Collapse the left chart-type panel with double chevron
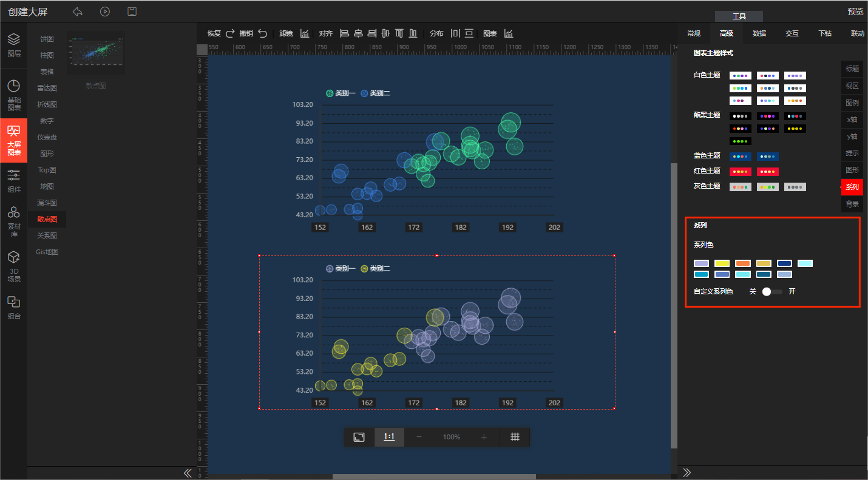This screenshot has width=868, height=480. (x=188, y=473)
